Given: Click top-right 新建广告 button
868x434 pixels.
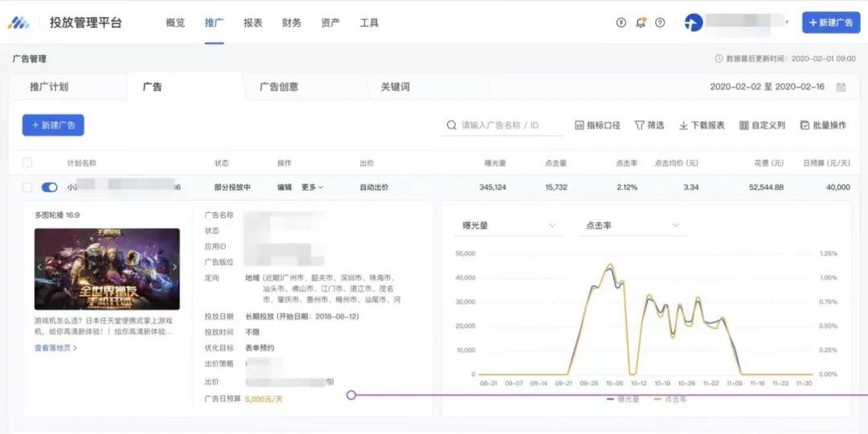Looking at the screenshot, I should point(831,23).
